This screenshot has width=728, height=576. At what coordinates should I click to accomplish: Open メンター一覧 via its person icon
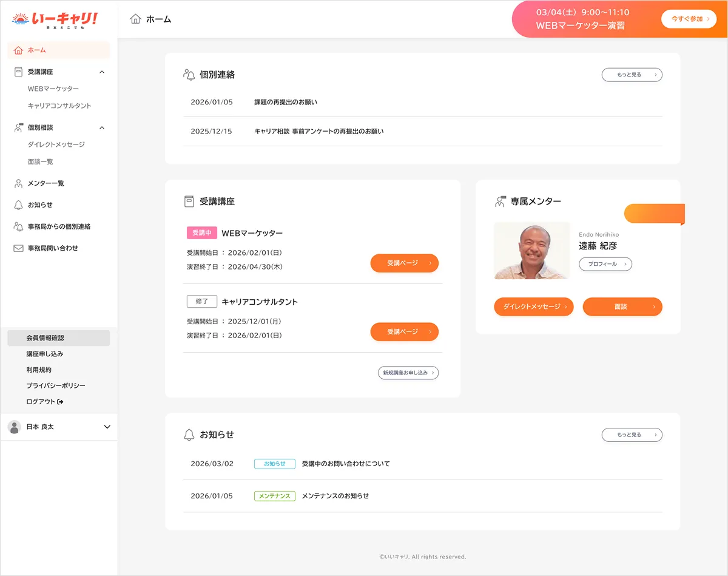[x=18, y=183]
